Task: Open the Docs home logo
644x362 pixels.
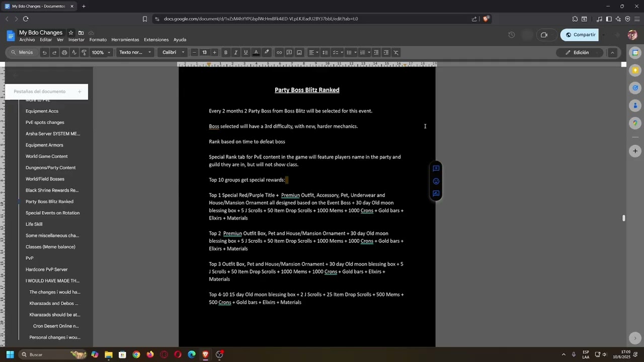Action: pyautogui.click(x=11, y=36)
